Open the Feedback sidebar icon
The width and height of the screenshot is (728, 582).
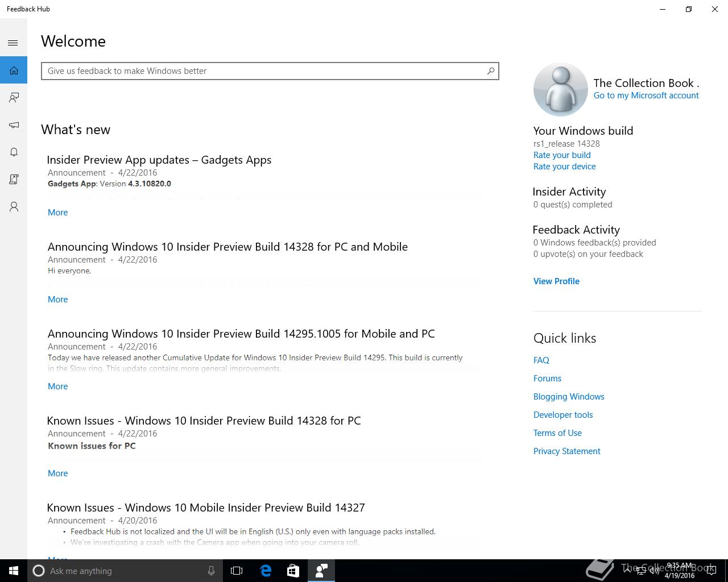[14, 98]
